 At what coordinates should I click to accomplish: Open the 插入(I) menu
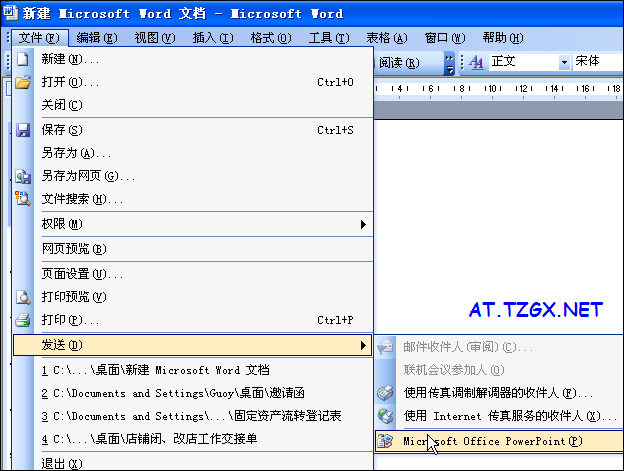coord(213,38)
